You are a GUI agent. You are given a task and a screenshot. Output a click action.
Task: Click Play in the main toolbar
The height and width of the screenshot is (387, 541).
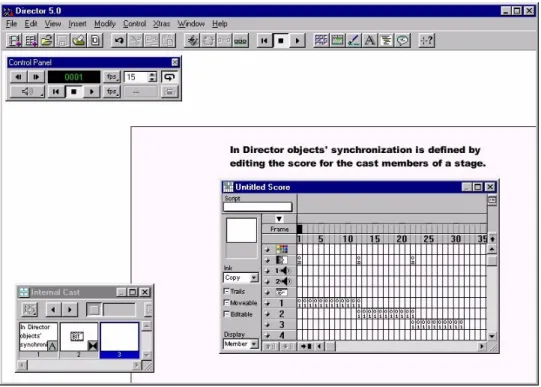(297, 41)
